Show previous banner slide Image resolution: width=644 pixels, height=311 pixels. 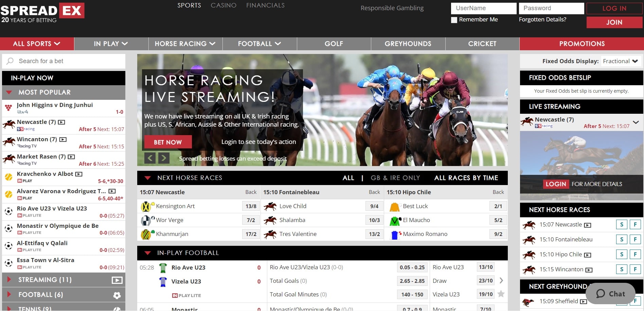pos(150,158)
